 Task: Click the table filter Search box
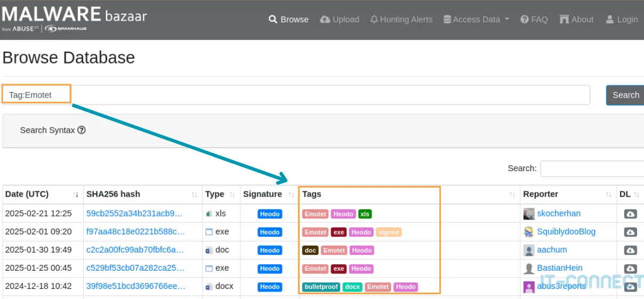[592, 168]
